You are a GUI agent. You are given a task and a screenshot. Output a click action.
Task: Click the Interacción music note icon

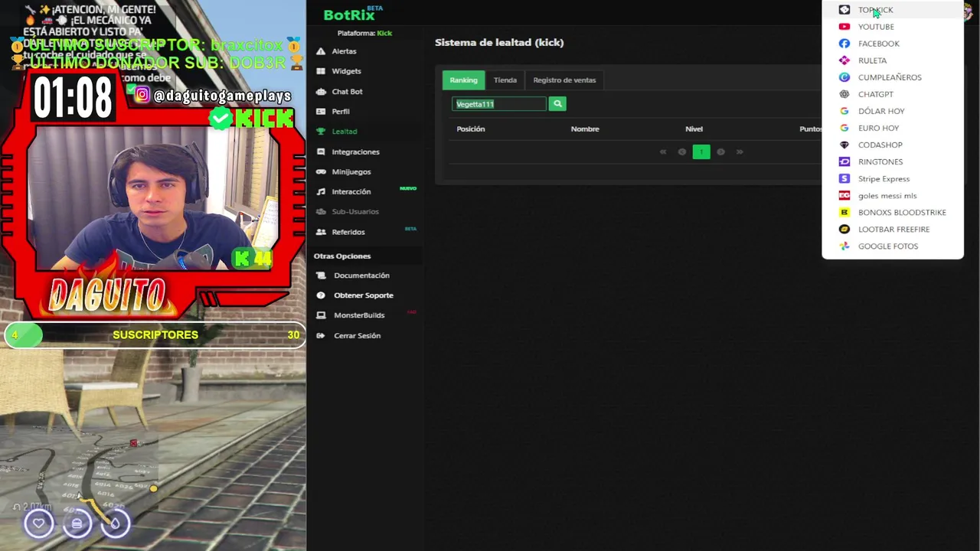(x=321, y=192)
